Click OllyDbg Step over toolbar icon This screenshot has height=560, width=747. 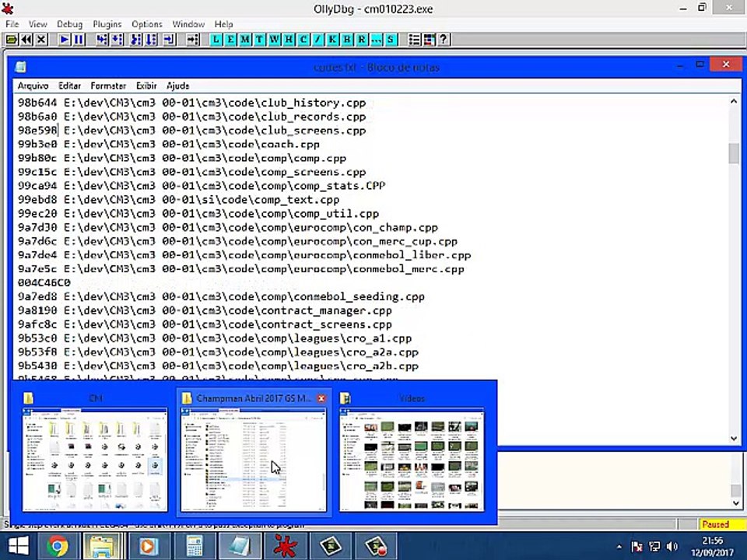(117, 40)
